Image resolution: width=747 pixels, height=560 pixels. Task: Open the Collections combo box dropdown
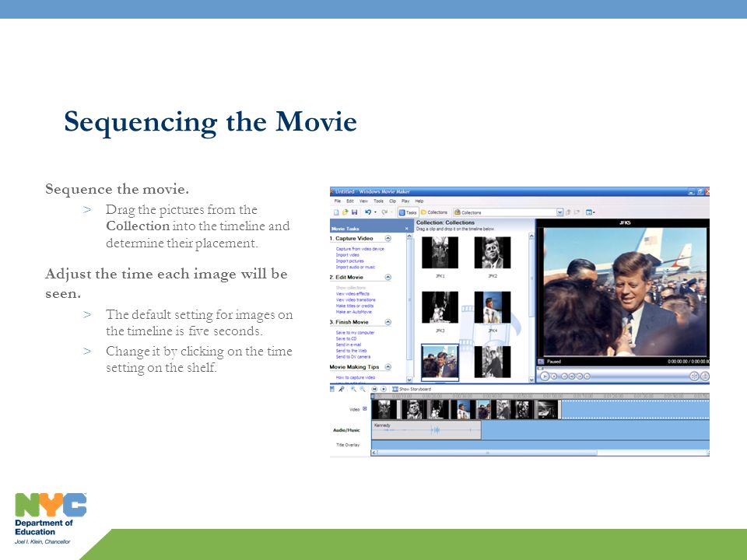(x=559, y=212)
